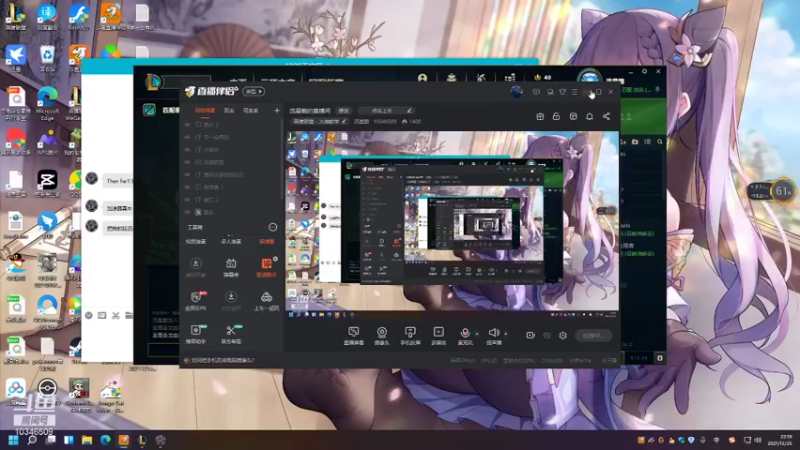Open the danmaku TV icon tool
Image resolution: width=800 pixels, height=450 pixels.
pyautogui.click(x=231, y=267)
